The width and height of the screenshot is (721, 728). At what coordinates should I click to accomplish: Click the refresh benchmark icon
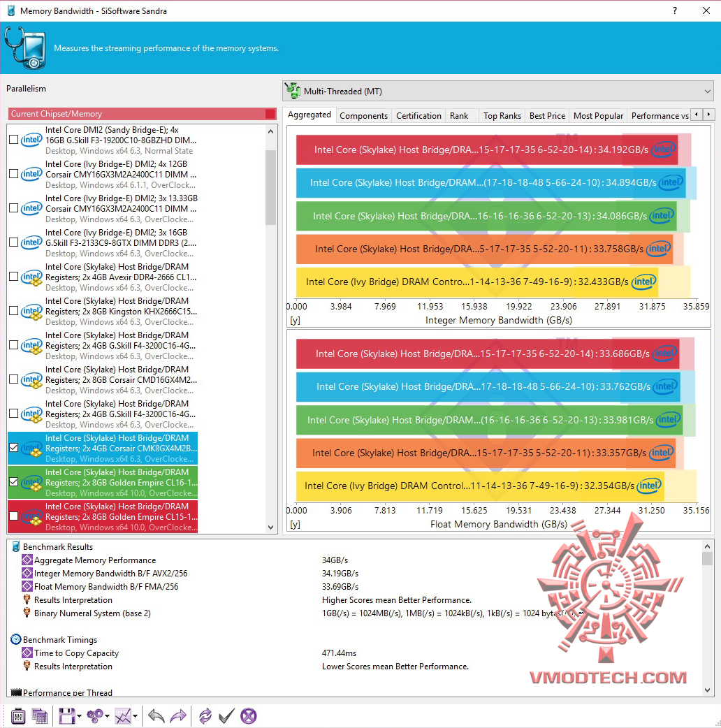(205, 716)
